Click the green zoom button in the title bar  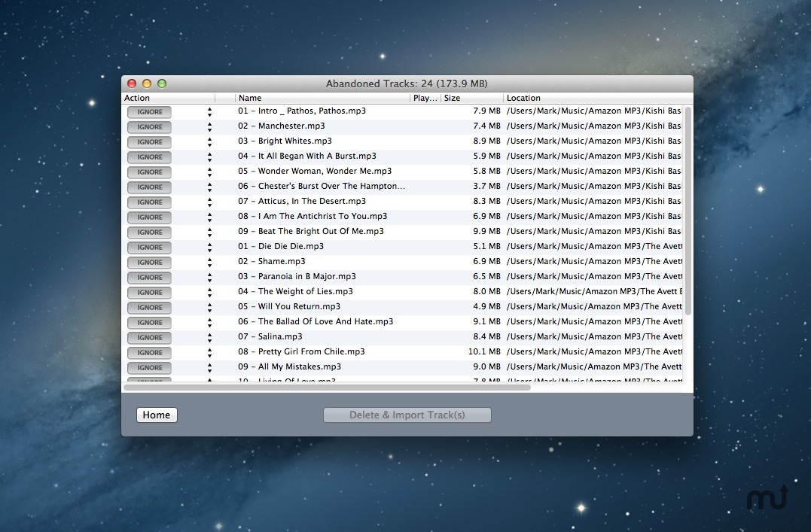tap(162, 84)
